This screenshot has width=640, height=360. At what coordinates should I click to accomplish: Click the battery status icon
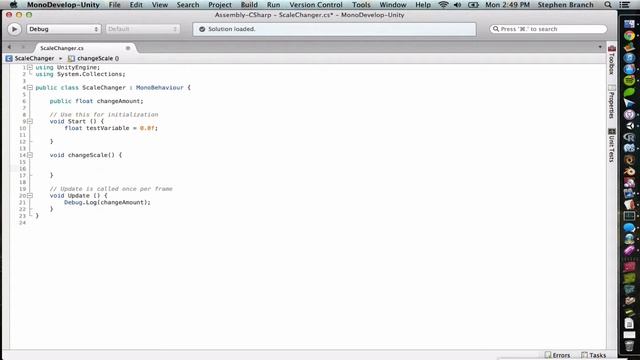pos(473,5)
